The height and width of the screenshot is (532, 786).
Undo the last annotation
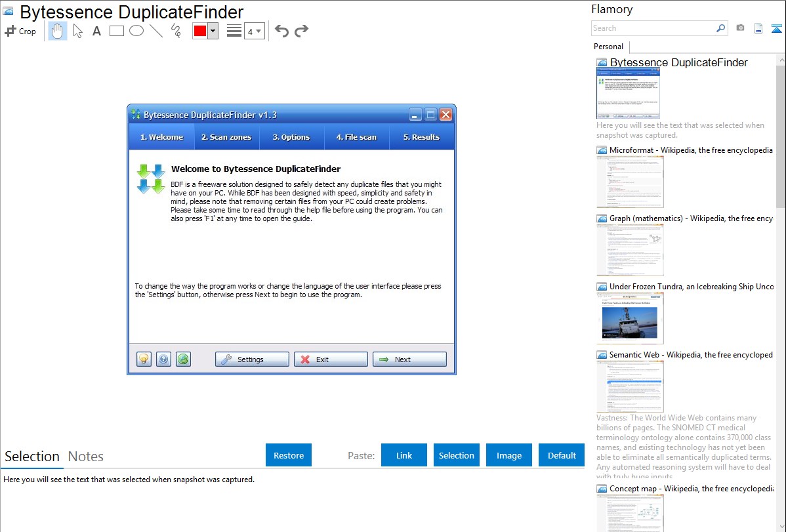(x=281, y=31)
